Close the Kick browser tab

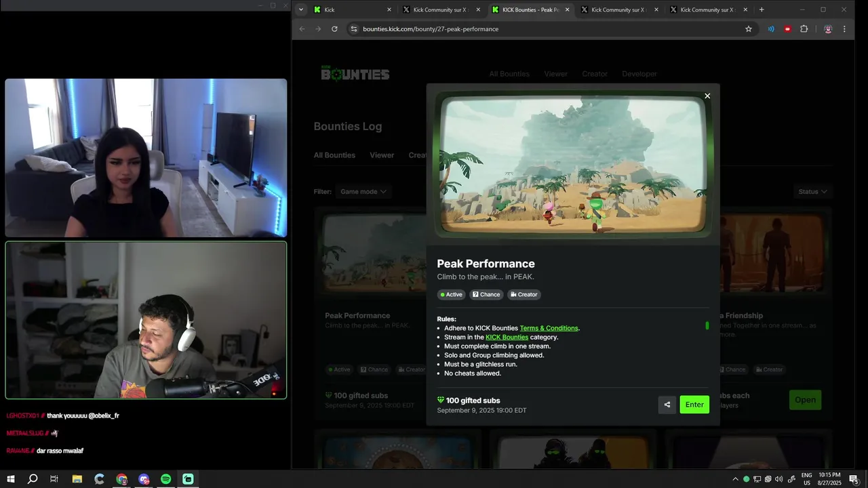tap(389, 9)
